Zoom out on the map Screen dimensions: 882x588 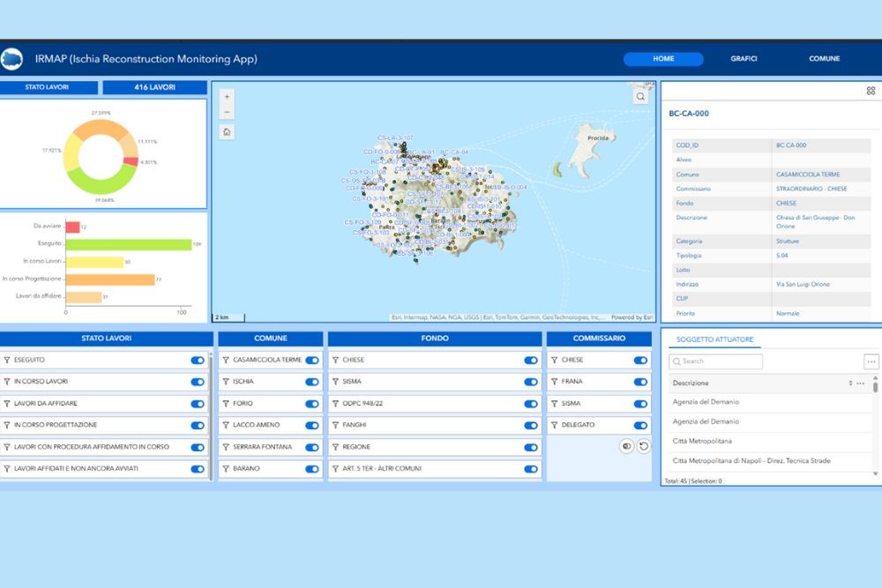[x=227, y=112]
